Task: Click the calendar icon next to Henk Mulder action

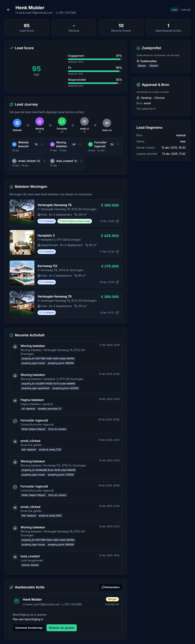Action: (x=16, y=601)
